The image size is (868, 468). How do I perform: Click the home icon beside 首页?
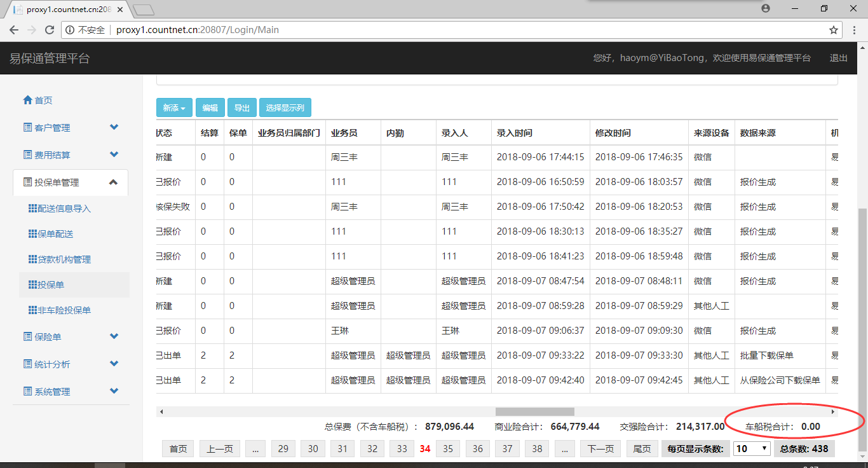[x=27, y=100]
